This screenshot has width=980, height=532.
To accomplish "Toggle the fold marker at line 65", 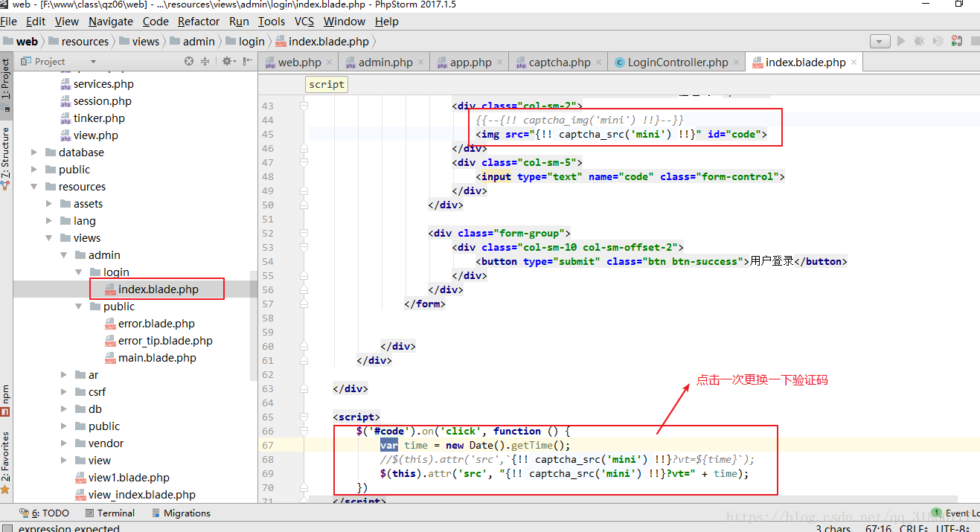I will tap(304, 417).
